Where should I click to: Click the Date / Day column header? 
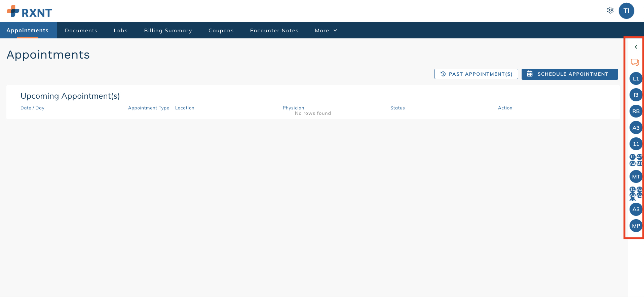[32, 108]
